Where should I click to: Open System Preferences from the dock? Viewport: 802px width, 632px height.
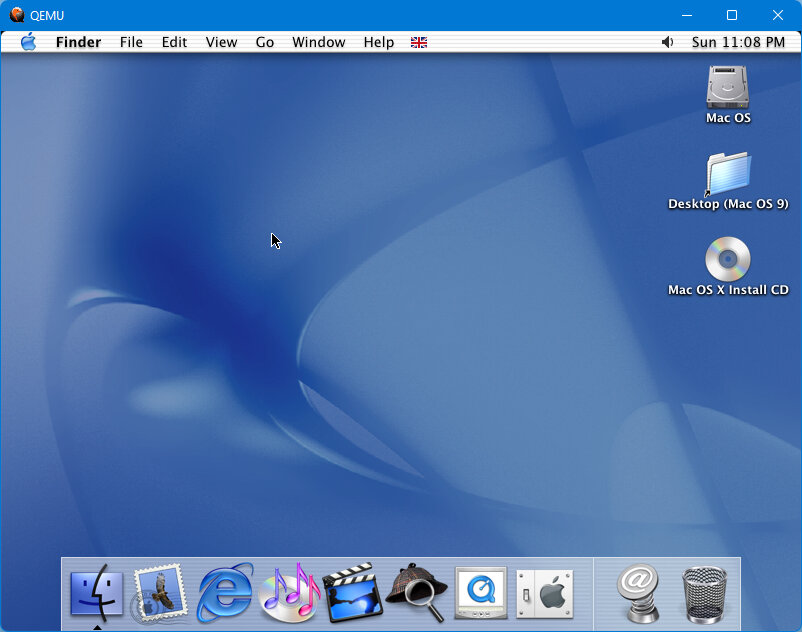[545, 593]
